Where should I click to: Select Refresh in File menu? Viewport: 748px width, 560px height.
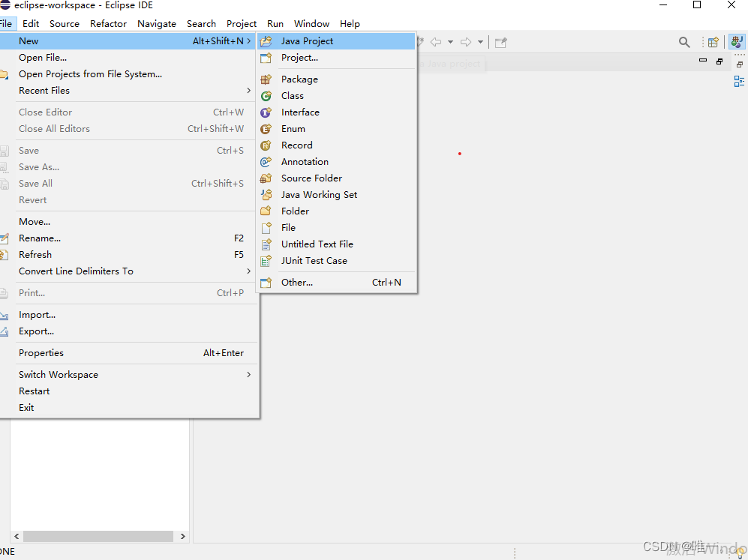129,255
